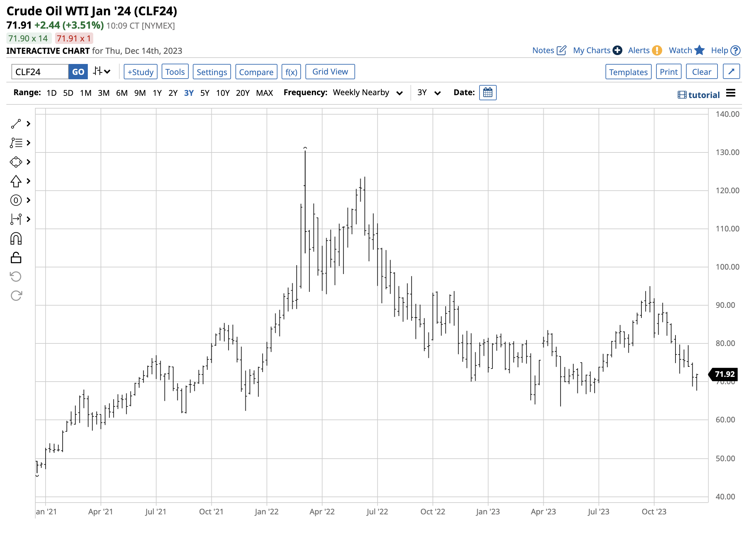Select the ellipse shape tool

click(16, 162)
